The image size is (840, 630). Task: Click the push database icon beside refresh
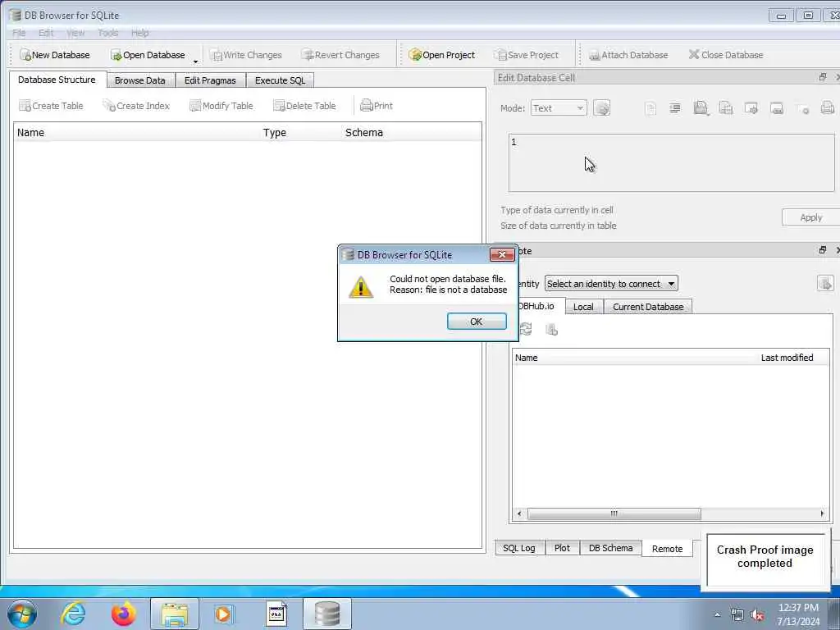(552, 330)
